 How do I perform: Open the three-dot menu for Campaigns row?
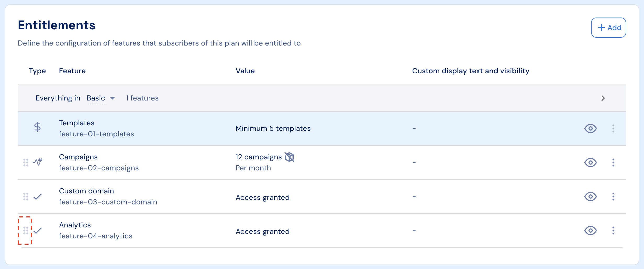pyautogui.click(x=613, y=162)
